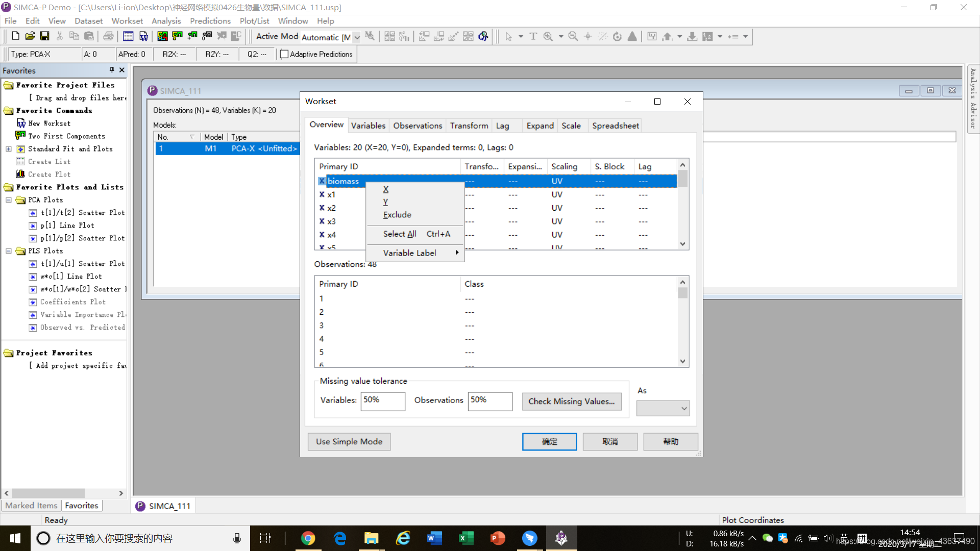This screenshot has height=551, width=980.
Task: Select the Variable Label submenu arrow
Action: pyautogui.click(x=457, y=253)
